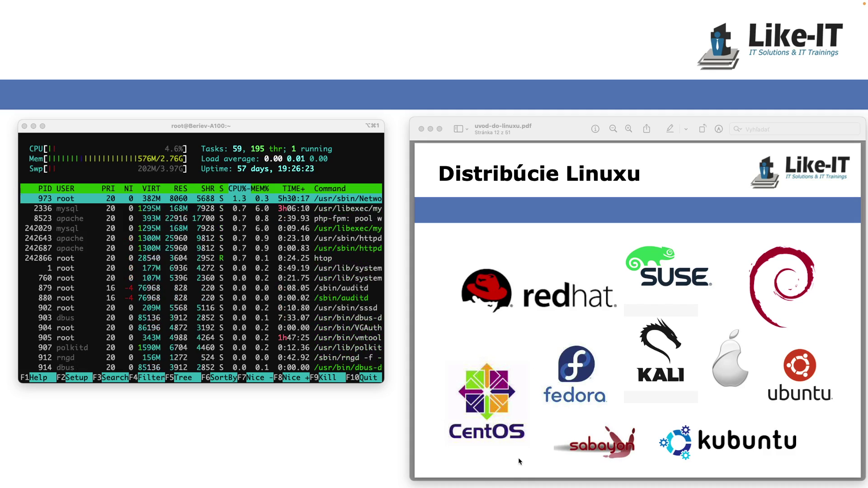Sort by RES column header

coord(180,188)
